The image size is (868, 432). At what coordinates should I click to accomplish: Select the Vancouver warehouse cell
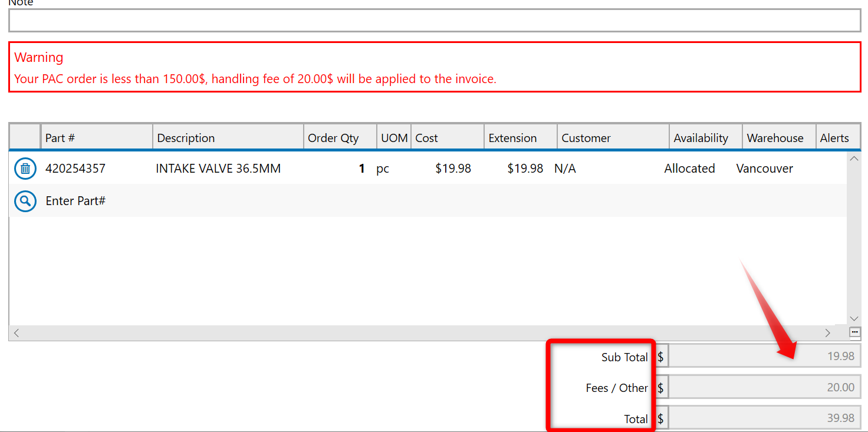tap(764, 169)
